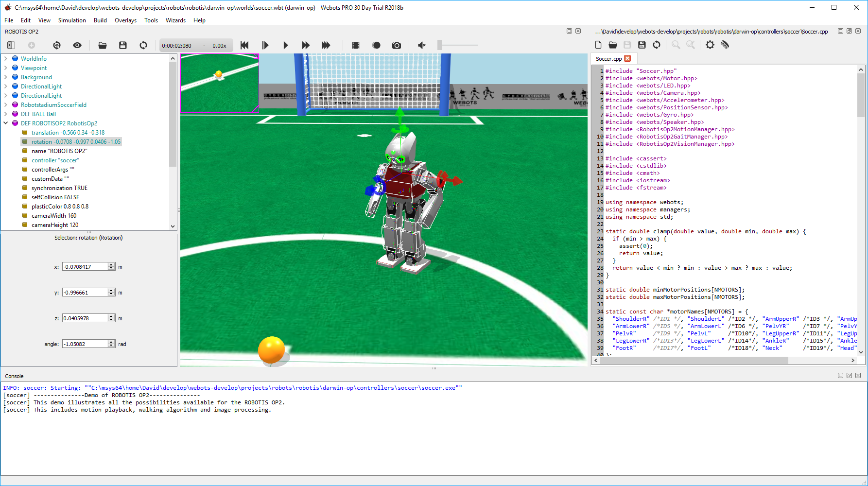Reload the world in simulation toolbar
The width and height of the screenshot is (868, 486).
tap(143, 45)
